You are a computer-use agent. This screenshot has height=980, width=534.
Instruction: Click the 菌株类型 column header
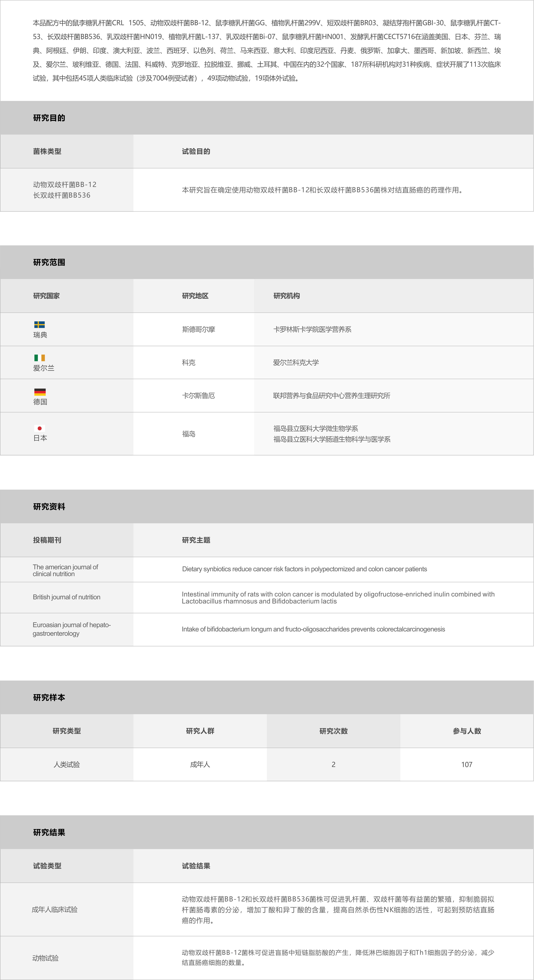(x=47, y=151)
